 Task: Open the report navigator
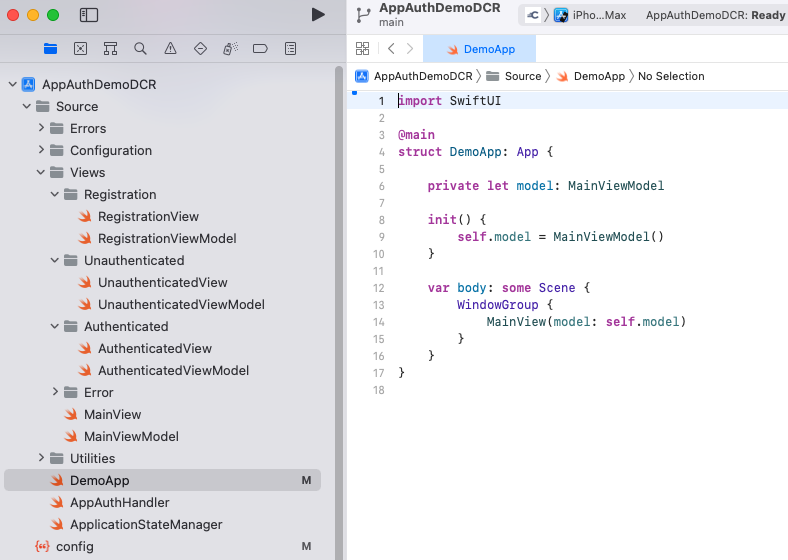click(x=290, y=49)
